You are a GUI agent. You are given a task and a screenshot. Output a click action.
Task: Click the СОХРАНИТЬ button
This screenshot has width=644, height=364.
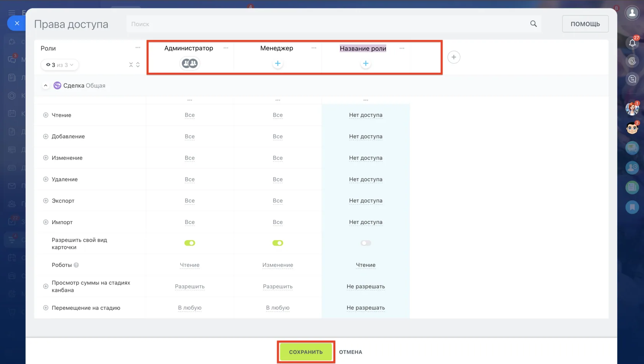[x=306, y=352]
